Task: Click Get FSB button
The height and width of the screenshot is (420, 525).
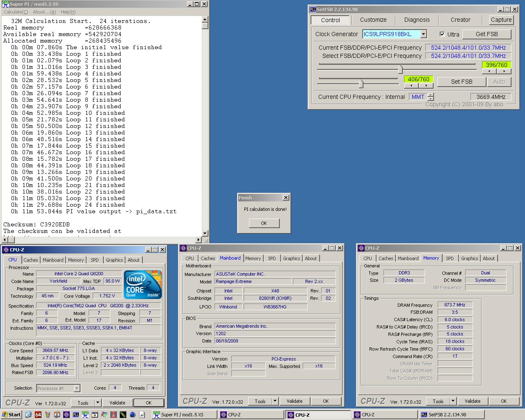Action: tap(486, 34)
